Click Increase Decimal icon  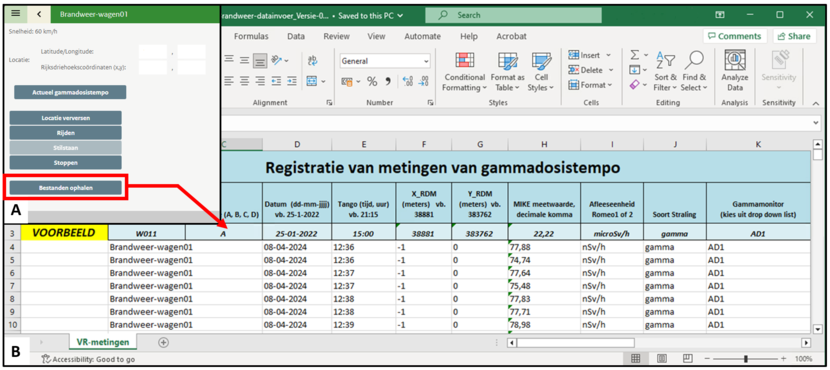tap(408, 82)
